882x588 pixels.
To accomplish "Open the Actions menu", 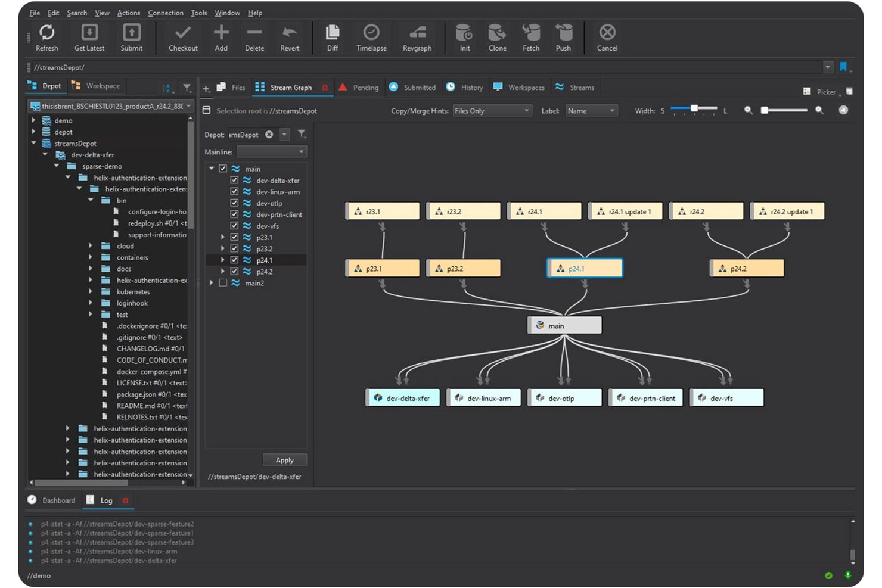I will [x=129, y=13].
